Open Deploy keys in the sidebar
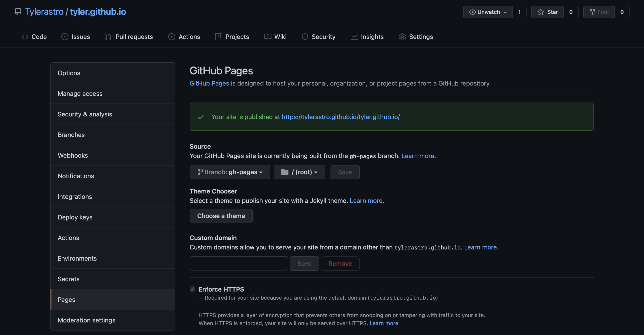This screenshot has height=335, width=644. tap(113, 217)
